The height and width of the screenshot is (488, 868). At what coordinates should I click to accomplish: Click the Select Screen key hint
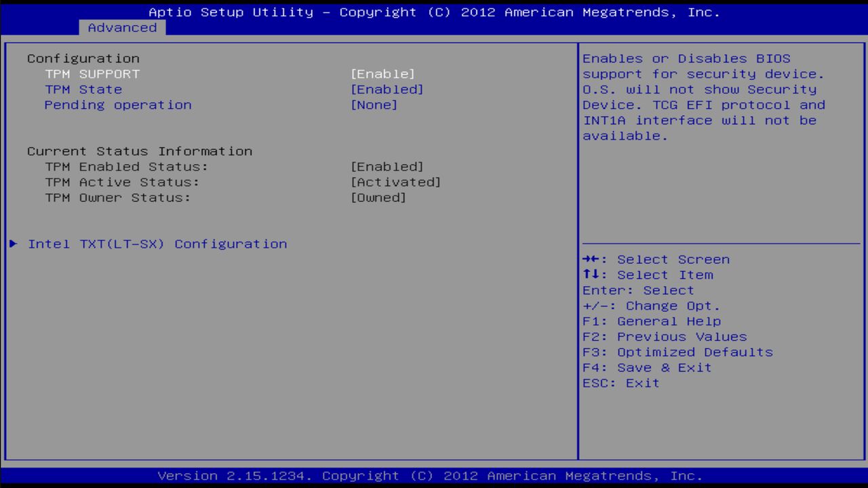click(656, 260)
